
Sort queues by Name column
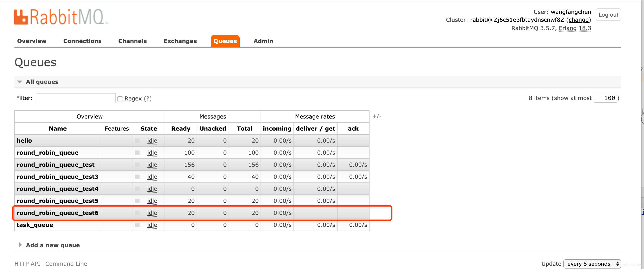57,128
